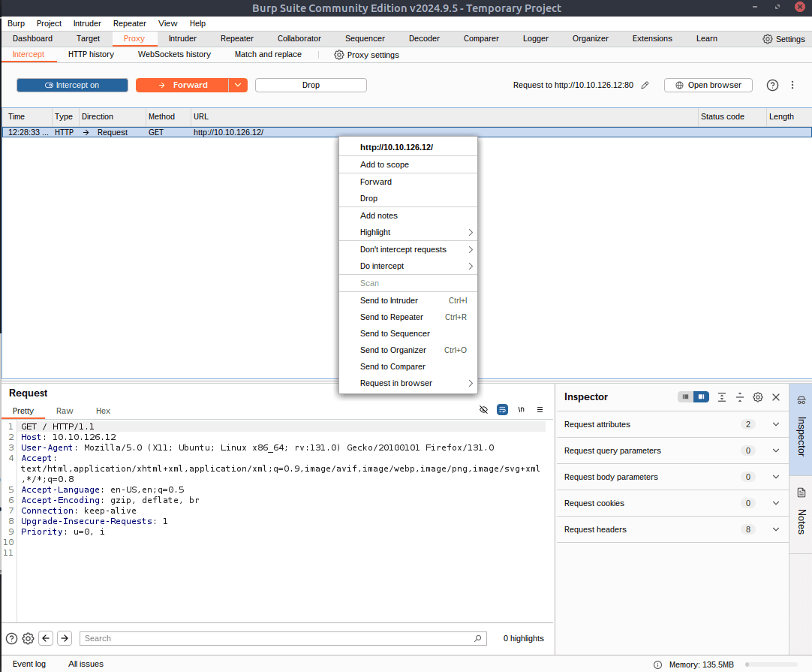Toggle line wrap icon in Request editor
812x672 pixels.
click(502, 410)
